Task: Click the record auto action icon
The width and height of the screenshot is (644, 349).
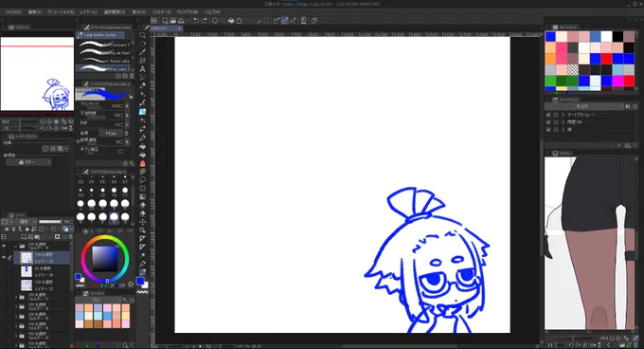Action: tap(627, 145)
